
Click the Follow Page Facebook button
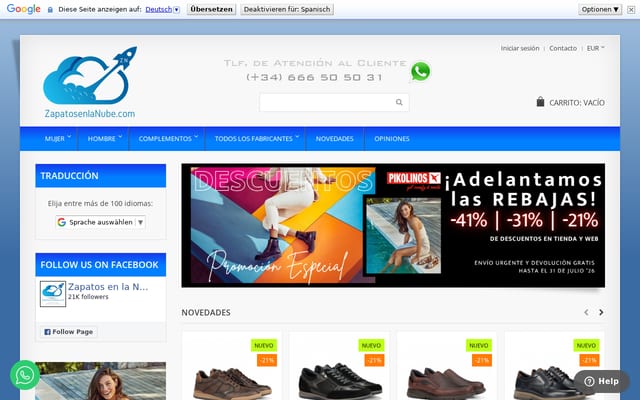click(69, 332)
